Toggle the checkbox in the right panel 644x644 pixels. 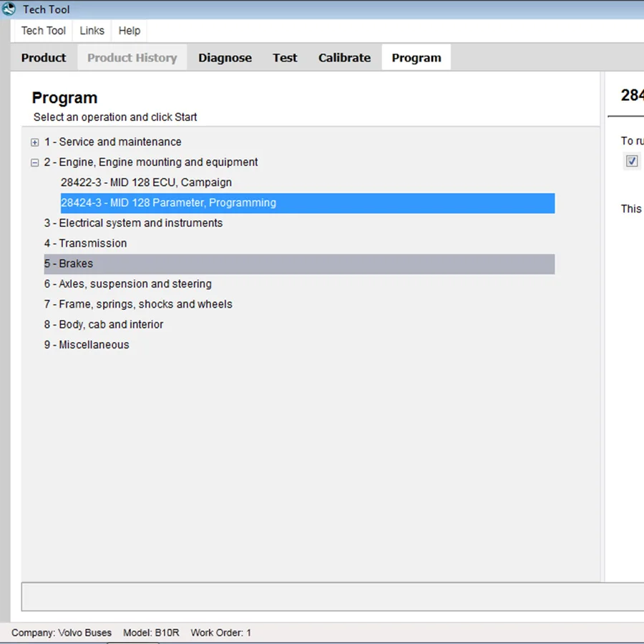click(x=632, y=161)
